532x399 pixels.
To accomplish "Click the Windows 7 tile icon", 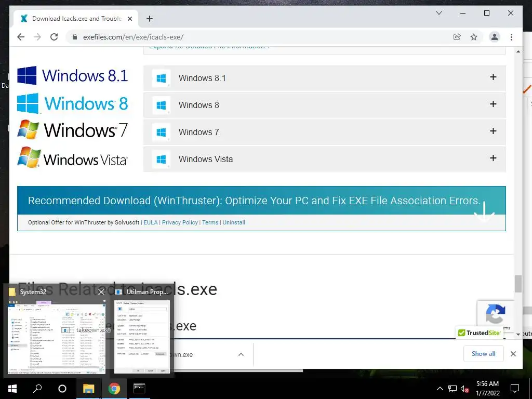I will click(x=161, y=132).
